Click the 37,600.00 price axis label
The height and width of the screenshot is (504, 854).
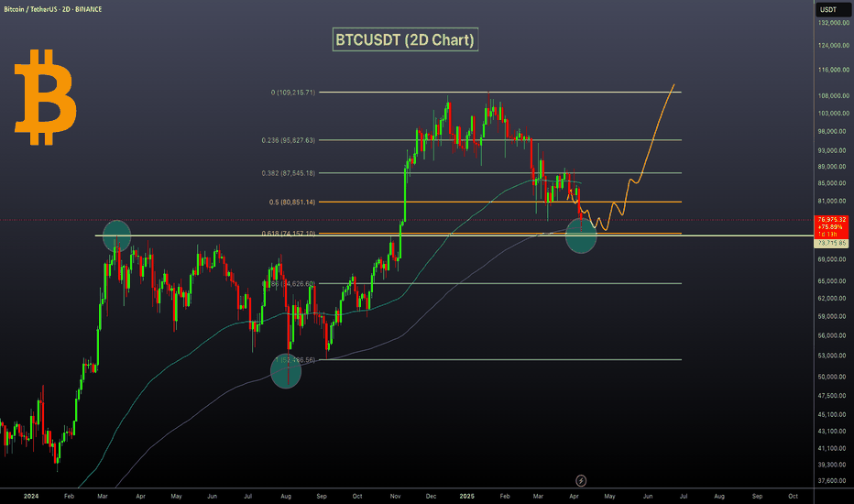click(833, 481)
